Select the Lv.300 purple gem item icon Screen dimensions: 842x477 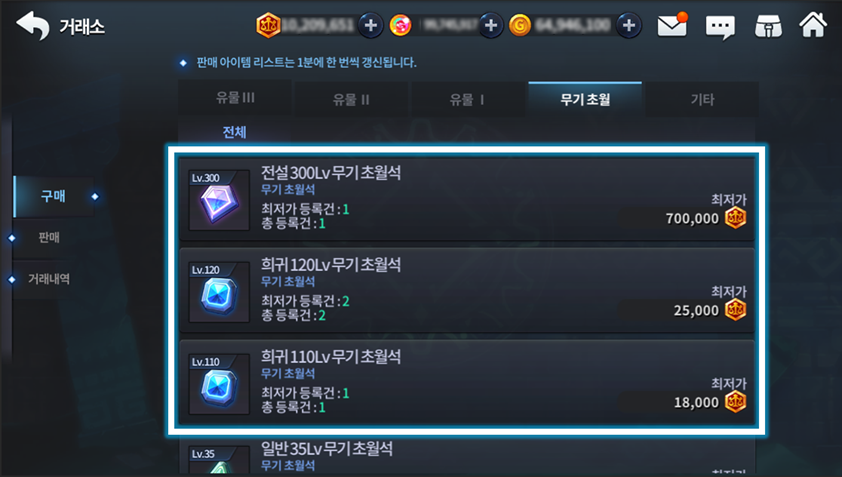pyautogui.click(x=219, y=200)
